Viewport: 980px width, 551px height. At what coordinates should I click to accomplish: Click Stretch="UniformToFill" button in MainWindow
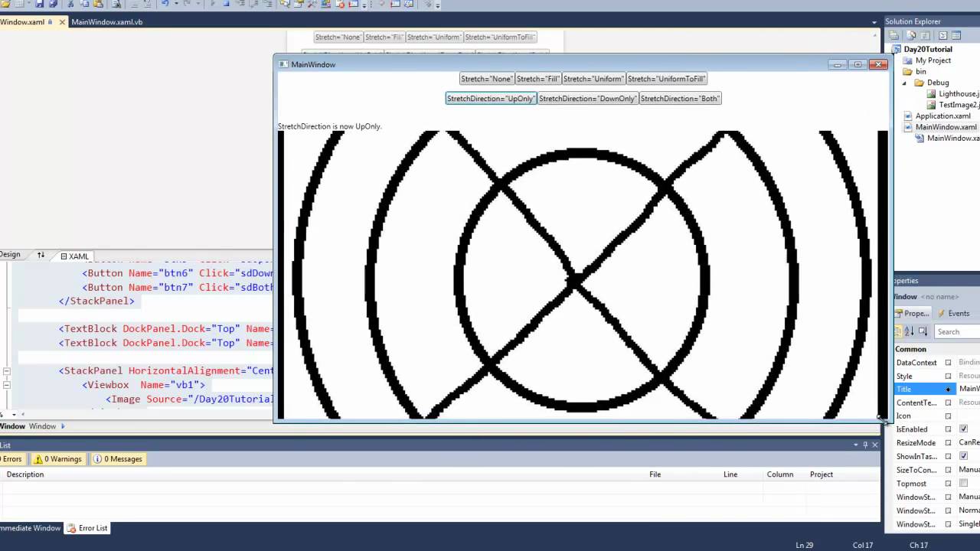click(666, 79)
